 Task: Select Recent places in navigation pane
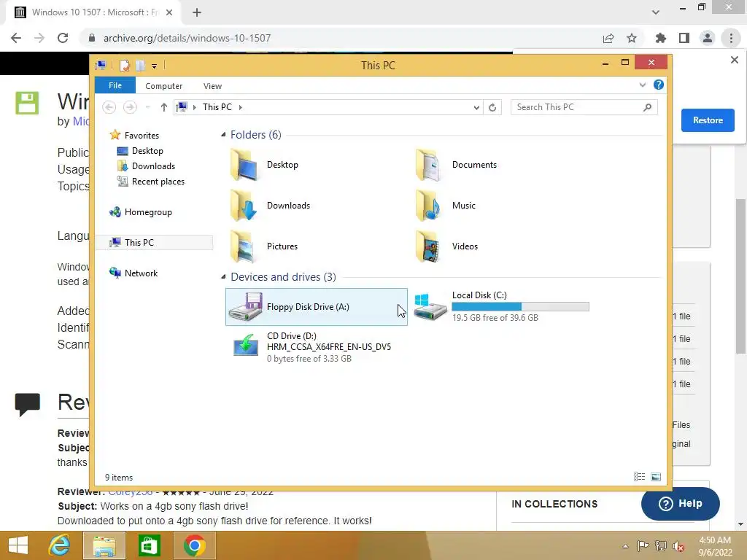click(158, 182)
